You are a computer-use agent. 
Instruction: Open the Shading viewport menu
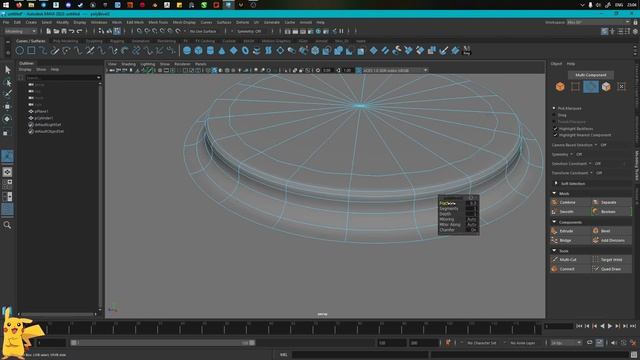pyautogui.click(x=128, y=64)
